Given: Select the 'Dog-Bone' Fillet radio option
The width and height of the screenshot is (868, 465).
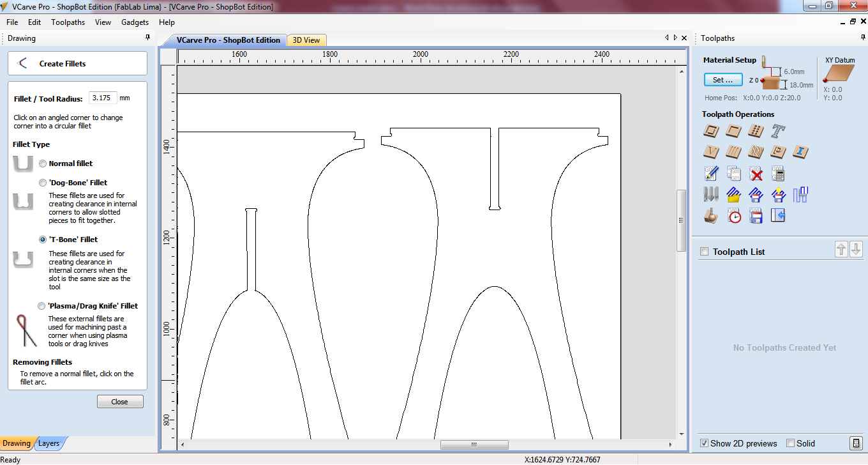Looking at the screenshot, I should 43,183.
